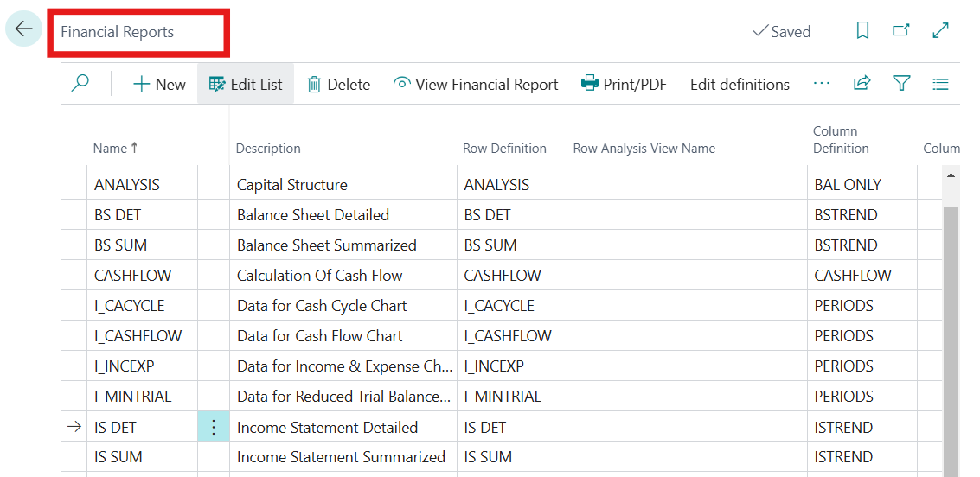
Task: Click the bookmark icon
Action: tap(862, 31)
